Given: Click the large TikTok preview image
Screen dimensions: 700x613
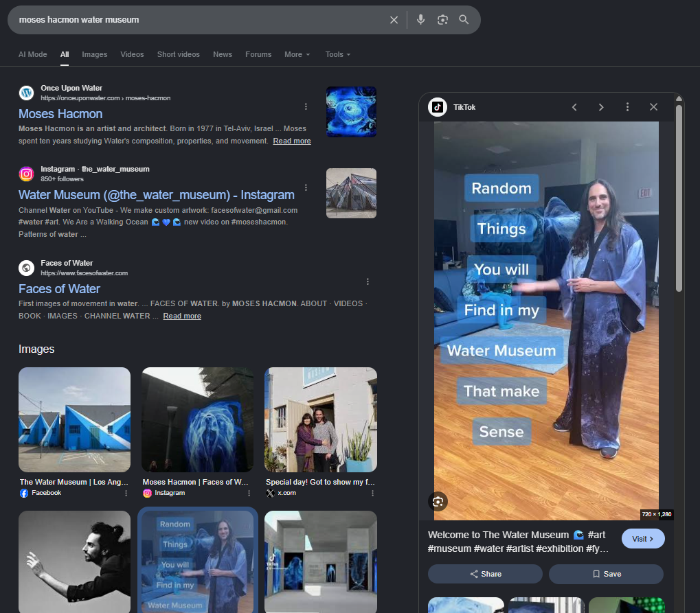Looking at the screenshot, I should click(x=546, y=321).
